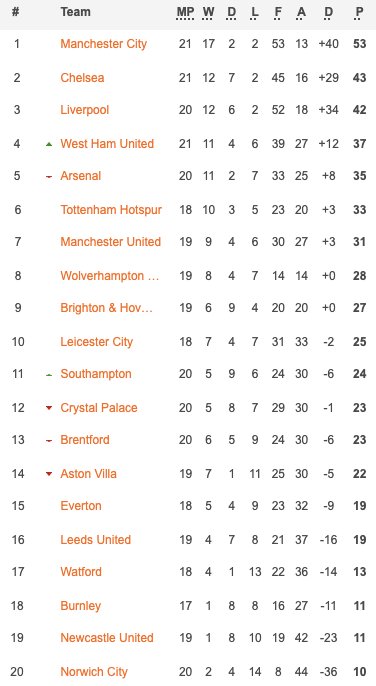This screenshot has width=376, height=686.
Task: Select the Norwich City link
Action: click(94, 672)
